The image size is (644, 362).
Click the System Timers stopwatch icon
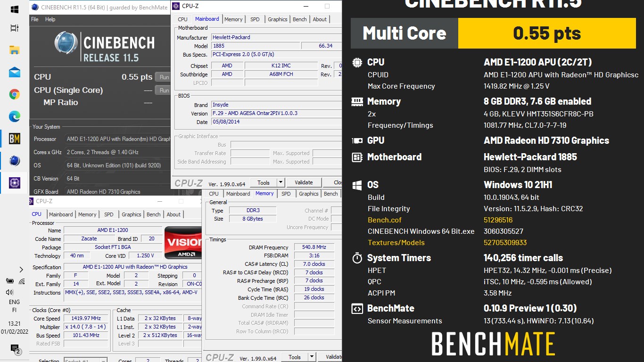click(357, 258)
